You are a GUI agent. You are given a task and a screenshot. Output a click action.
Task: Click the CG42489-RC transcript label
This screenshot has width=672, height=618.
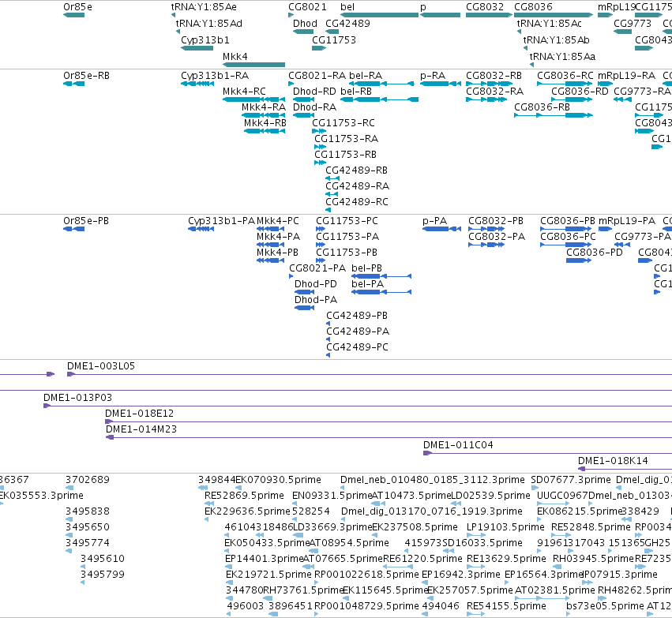[357, 202]
